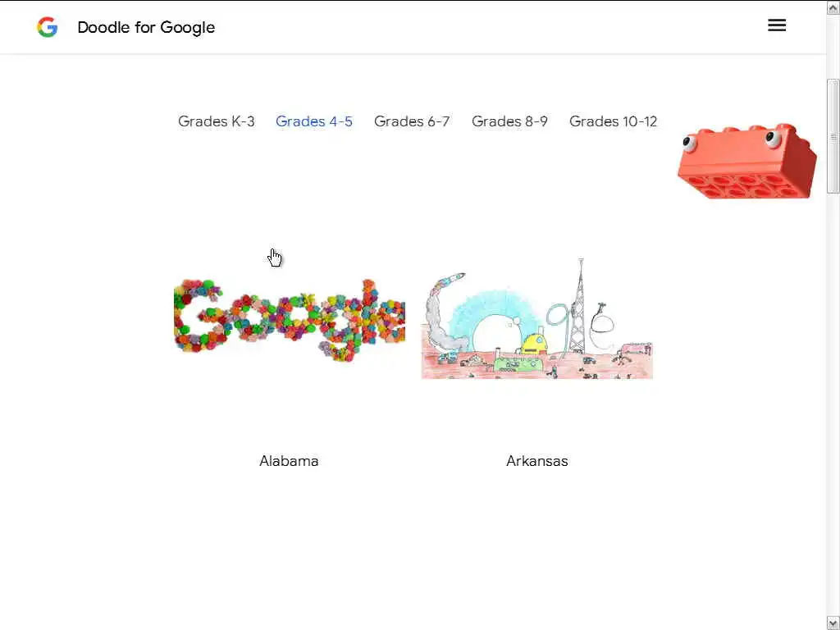Click the scrollbar up arrow
The height and width of the screenshot is (630, 840).
click(833, 7)
